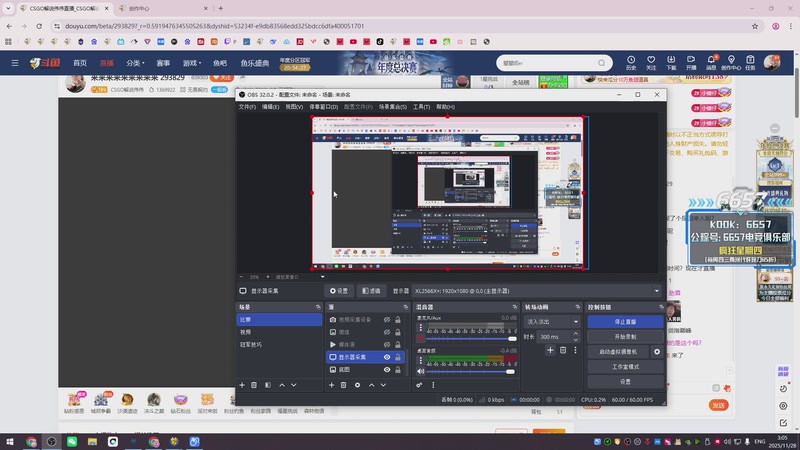This screenshot has width=800, height=450.
Task: Open Douyu history clock icon in header
Action: [x=631, y=63]
